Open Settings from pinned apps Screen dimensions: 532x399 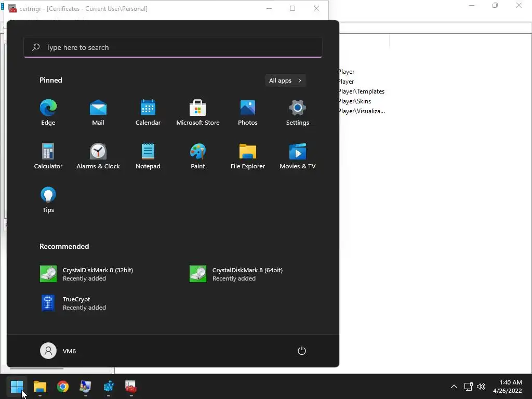coord(298,112)
